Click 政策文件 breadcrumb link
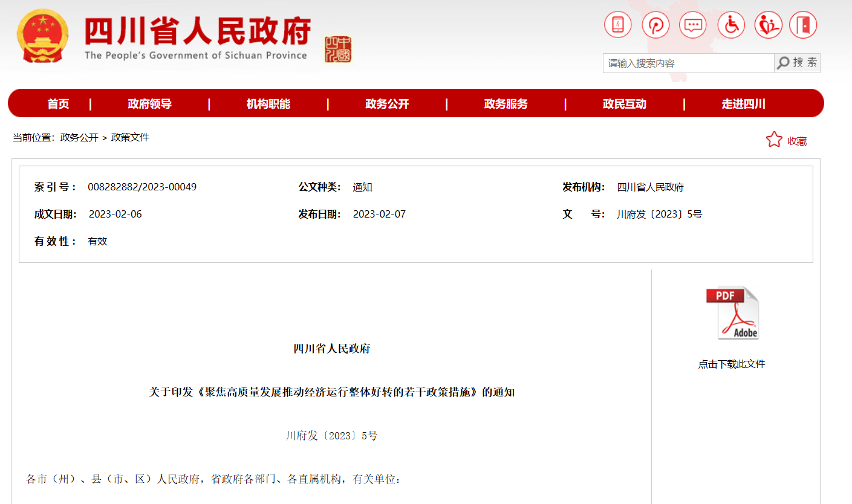The height and width of the screenshot is (504, 852). pyautogui.click(x=130, y=138)
